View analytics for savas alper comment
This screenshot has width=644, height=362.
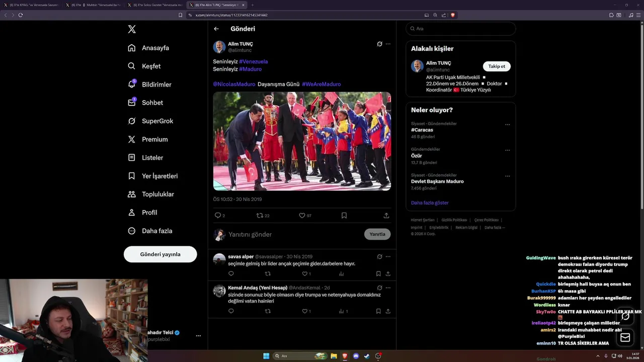coord(342,274)
